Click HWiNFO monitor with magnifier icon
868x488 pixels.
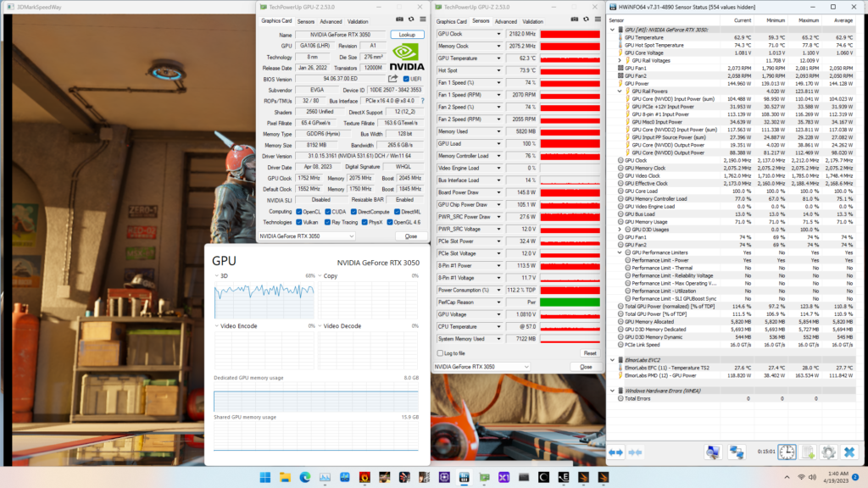coord(713,452)
